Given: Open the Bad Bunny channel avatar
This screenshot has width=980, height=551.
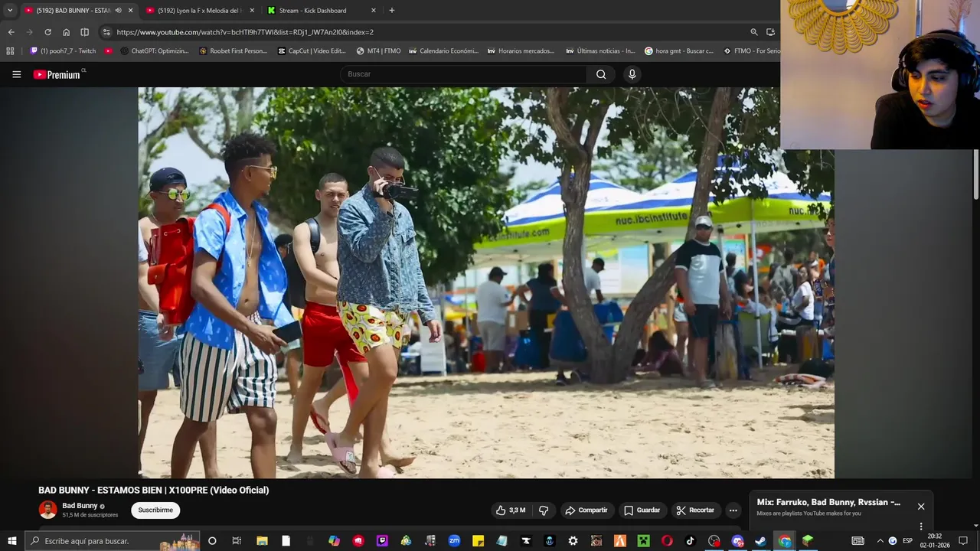Looking at the screenshot, I should 47,510.
